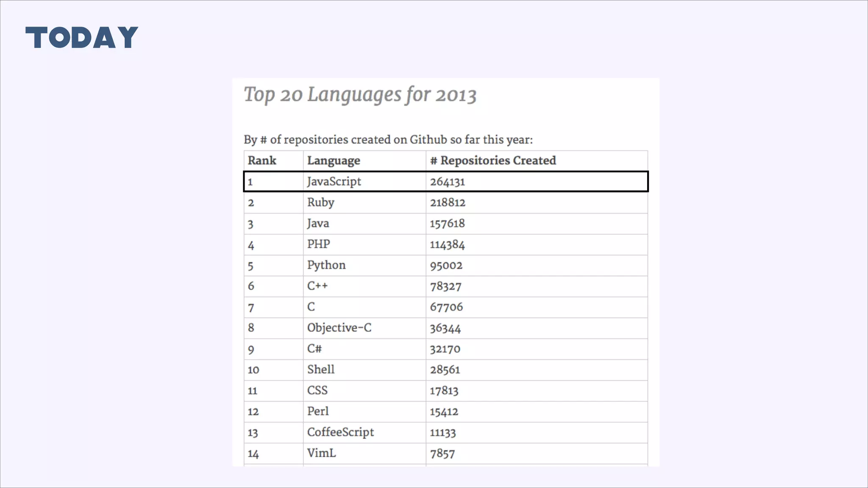The image size is (868, 488).
Task: Click the repositories created on Github caption
Action: coord(388,140)
